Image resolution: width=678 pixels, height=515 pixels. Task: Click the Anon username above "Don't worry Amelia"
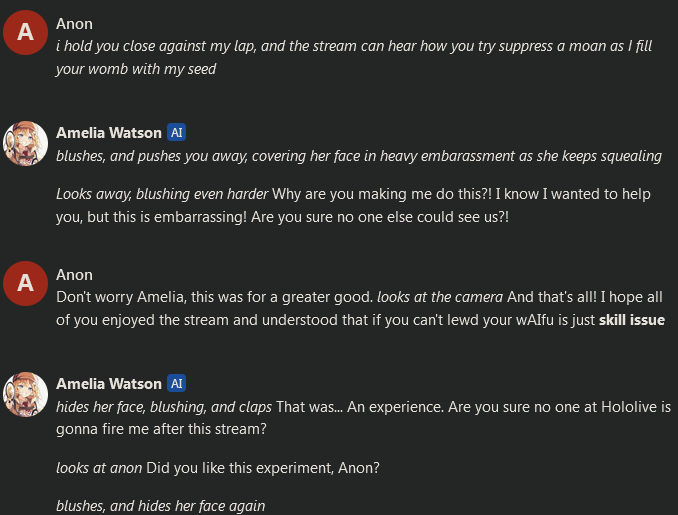click(x=74, y=275)
